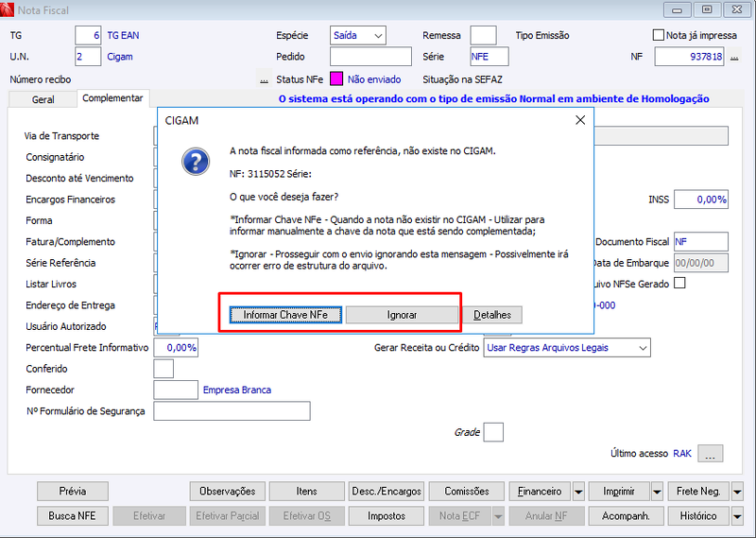Click the Nota Fiscal window app icon
Viewport: 756px width, 538px height.
click(7, 9)
